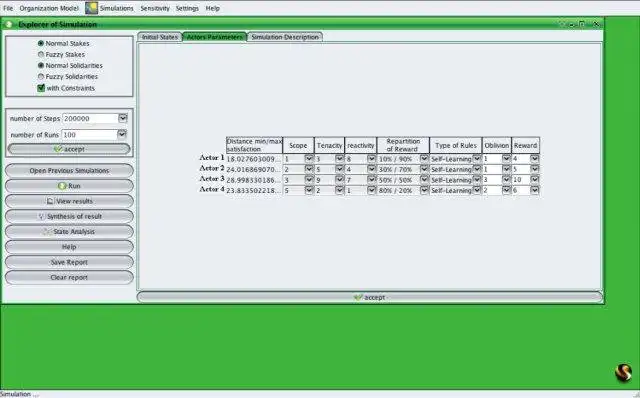Viewport: 640px width, 398px height.
Task: Click the Explorer of Simulation window icon
Action: tap(9, 24)
